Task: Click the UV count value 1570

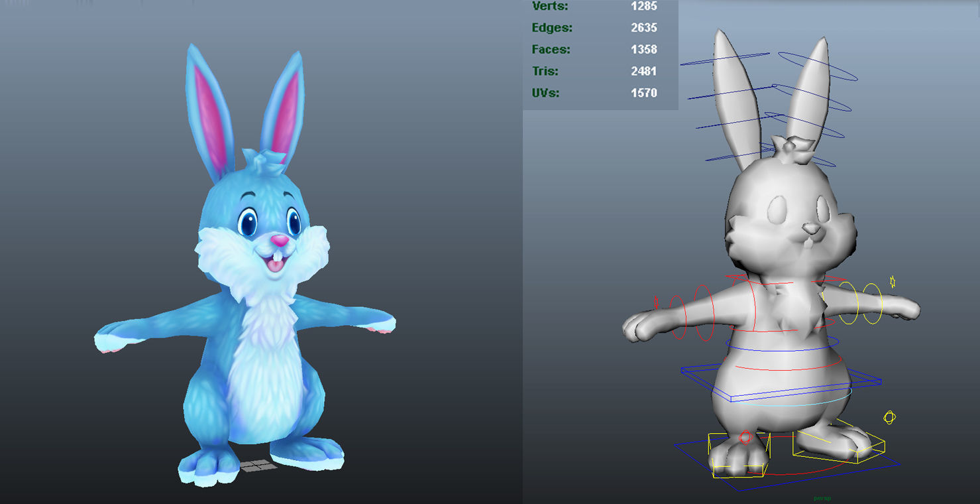Action: (x=644, y=93)
